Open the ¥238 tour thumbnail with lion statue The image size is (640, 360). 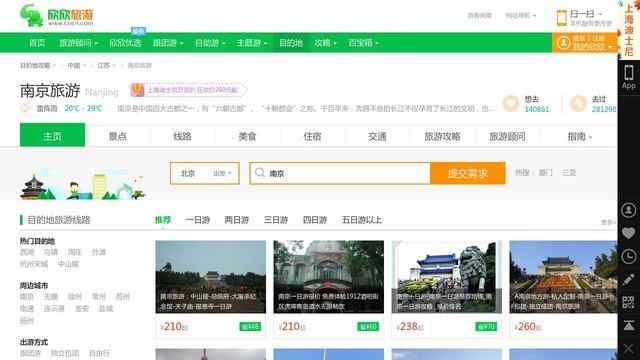447,277
